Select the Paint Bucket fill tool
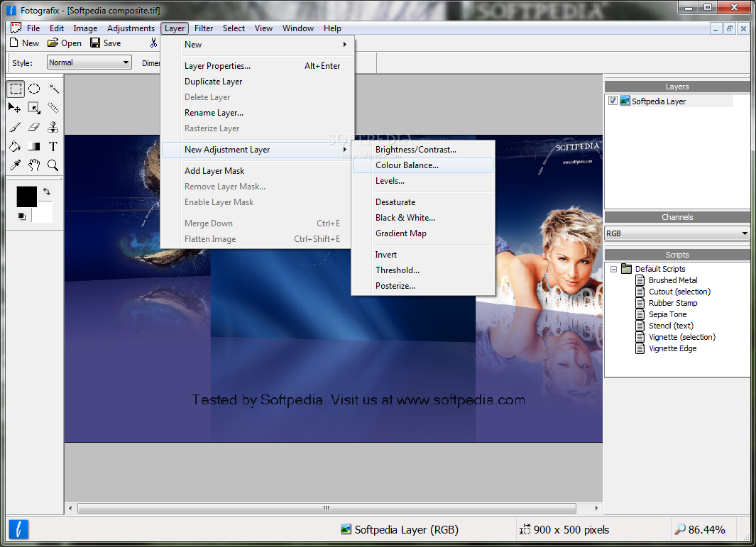This screenshot has height=547, width=756. point(15,147)
